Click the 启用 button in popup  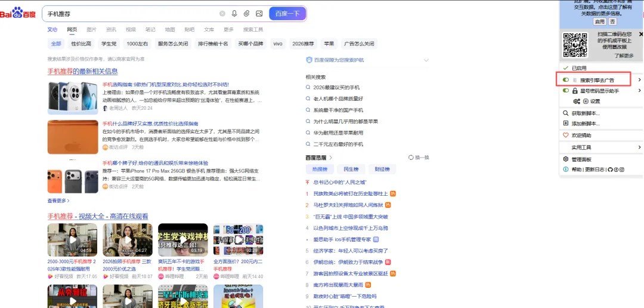point(600,22)
